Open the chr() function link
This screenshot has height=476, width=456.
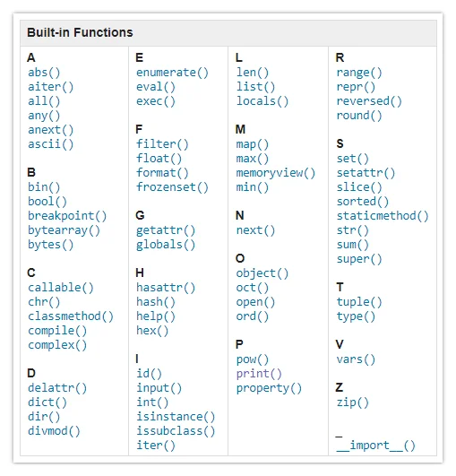[x=44, y=302]
